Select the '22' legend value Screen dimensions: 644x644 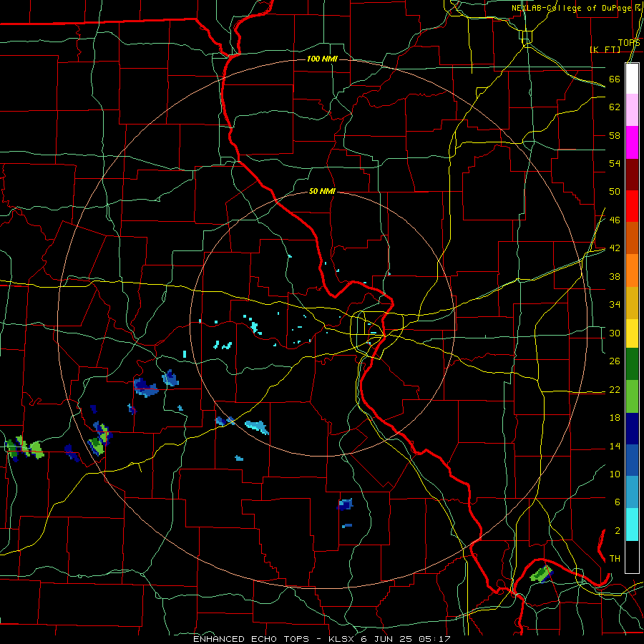click(615, 389)
